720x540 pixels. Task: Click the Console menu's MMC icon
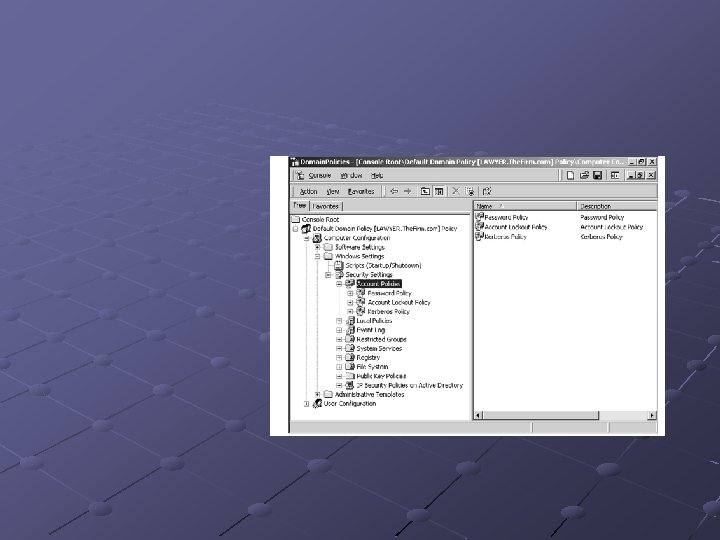300,175
